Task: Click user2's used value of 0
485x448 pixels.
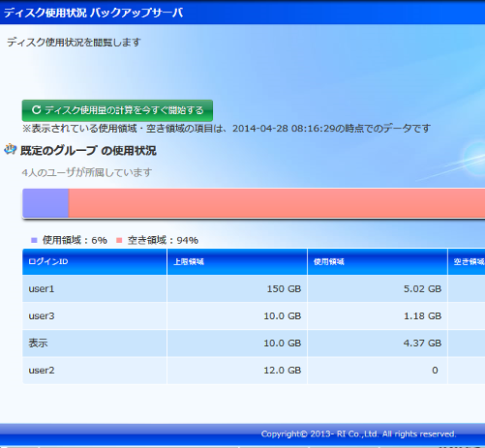Action: 435,370
